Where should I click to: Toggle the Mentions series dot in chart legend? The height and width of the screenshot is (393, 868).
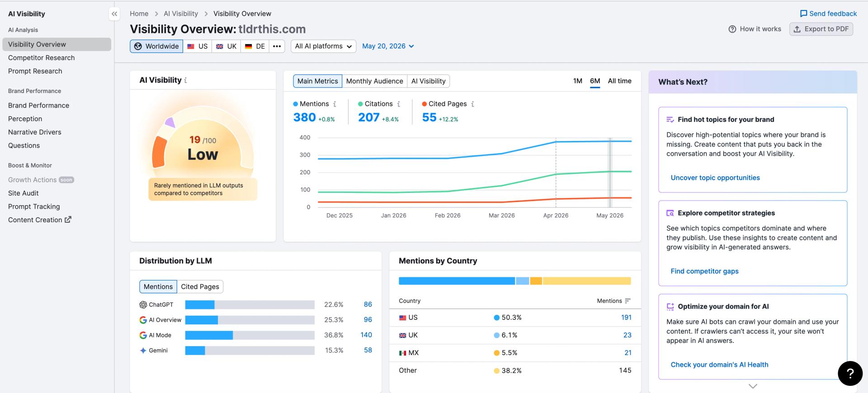296,104
